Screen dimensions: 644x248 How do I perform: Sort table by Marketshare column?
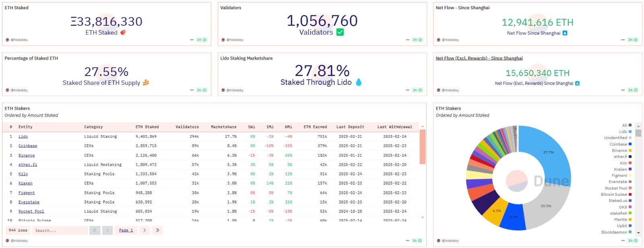click(224, 127)
